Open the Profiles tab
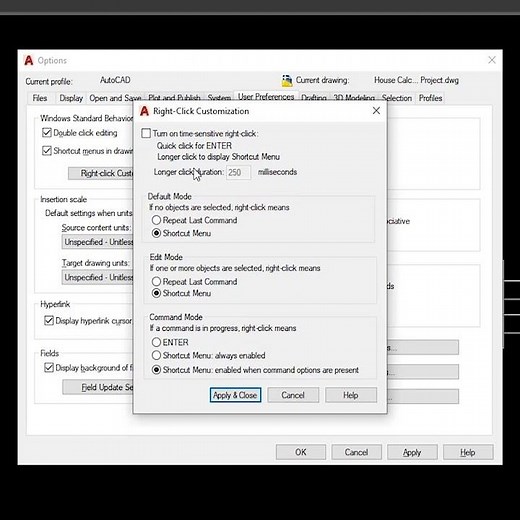 coord(430,98)
